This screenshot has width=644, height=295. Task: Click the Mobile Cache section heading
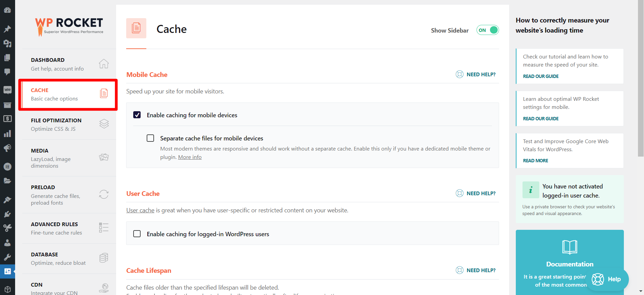tap(147, 75)
